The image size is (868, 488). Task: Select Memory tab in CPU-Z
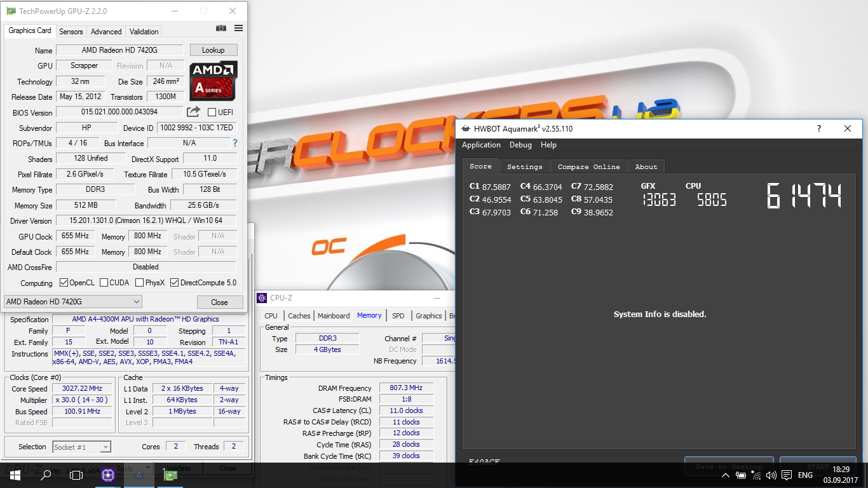coord(369,315)
